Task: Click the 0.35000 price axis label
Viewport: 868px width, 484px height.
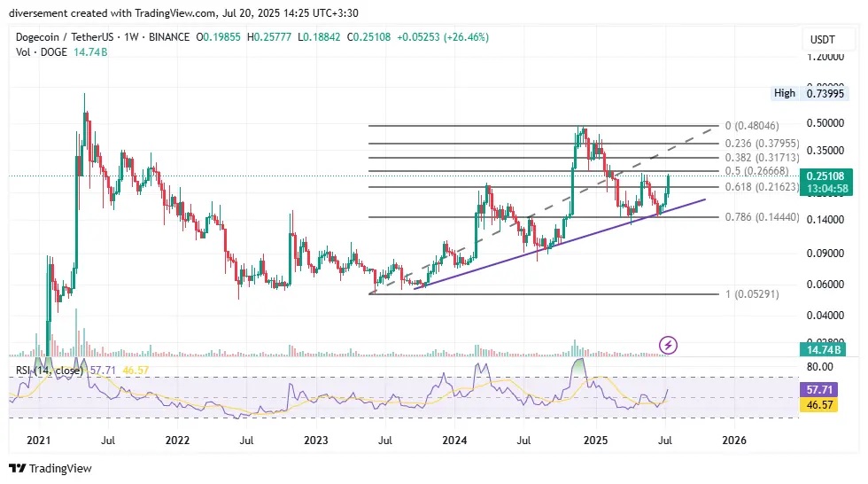Action: [825, 151]
